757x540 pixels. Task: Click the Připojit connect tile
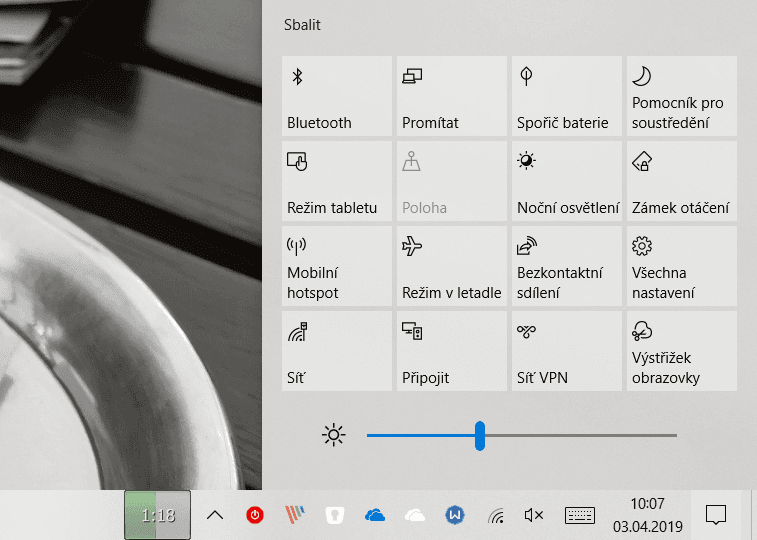(x=451, y=351)
